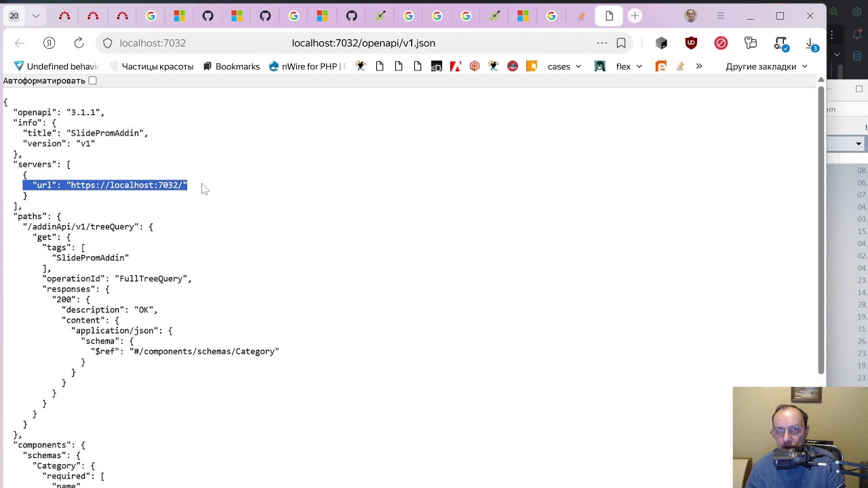Open the Stack Overflow bookmark icon

679,66
